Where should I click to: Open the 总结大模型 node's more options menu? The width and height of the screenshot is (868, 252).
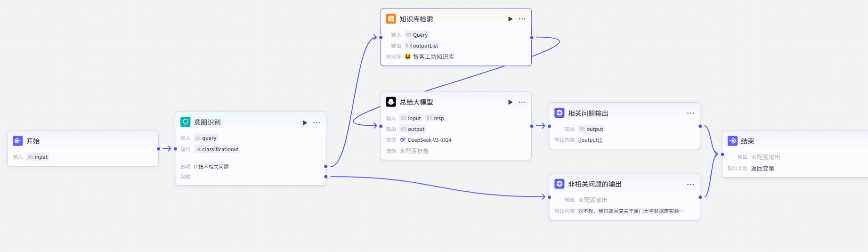point(522,102)
